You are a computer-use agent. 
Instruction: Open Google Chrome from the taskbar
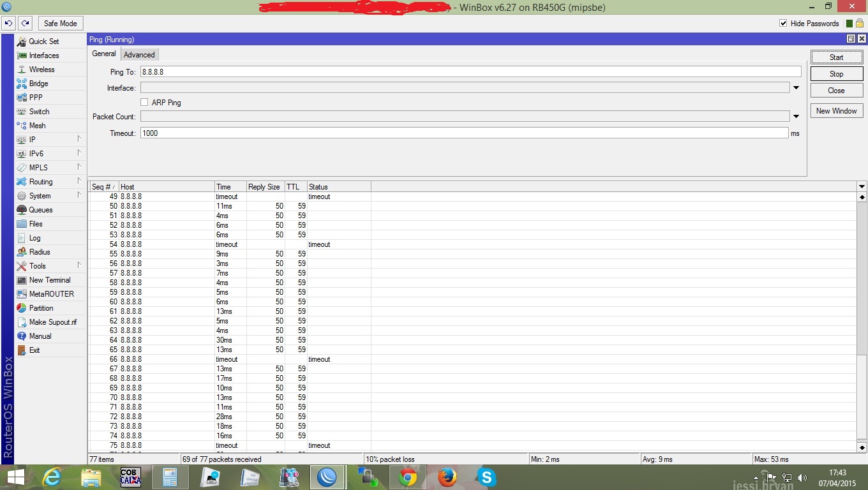click(x=408, y=477)
